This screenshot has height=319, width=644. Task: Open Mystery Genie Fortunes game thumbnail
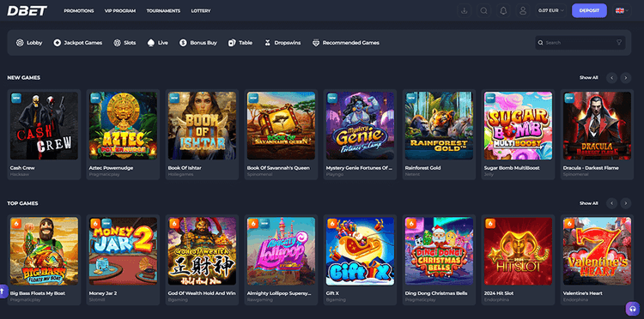coord(360,125)
